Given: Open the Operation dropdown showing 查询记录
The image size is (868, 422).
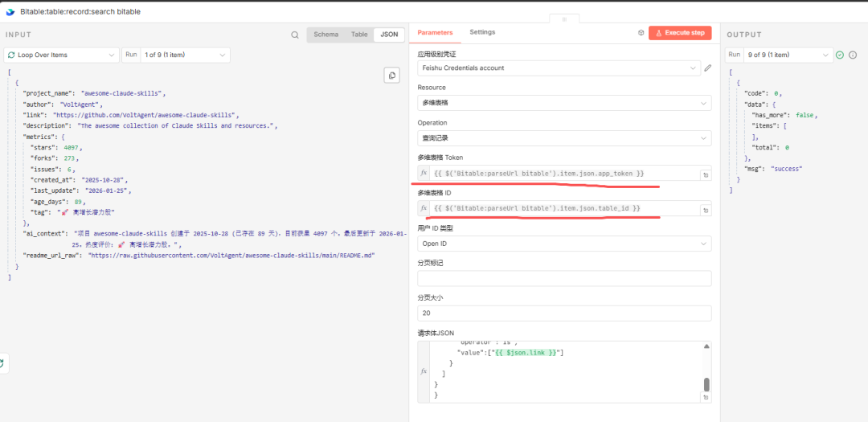Looking at the screenshot, I should [563, 138].
